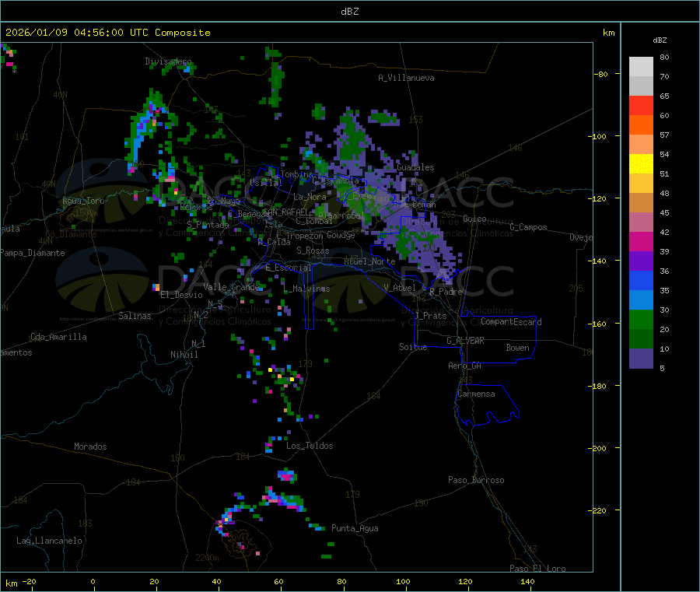Click the timestamp '2026/01/09 04:56:00 UTC Composite'
Viewport: 700px width, 592px height.
tap(107, 33)
